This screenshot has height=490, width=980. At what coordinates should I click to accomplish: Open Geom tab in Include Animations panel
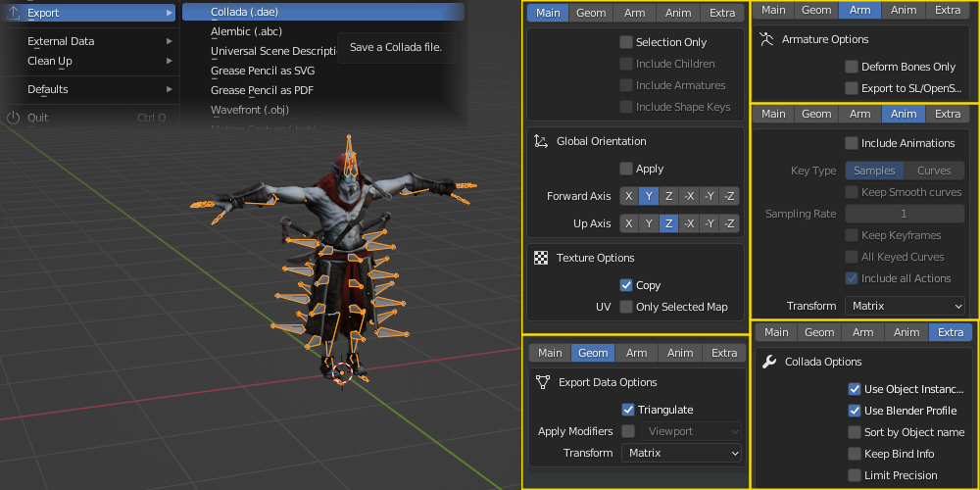click(x=816, y=114)
